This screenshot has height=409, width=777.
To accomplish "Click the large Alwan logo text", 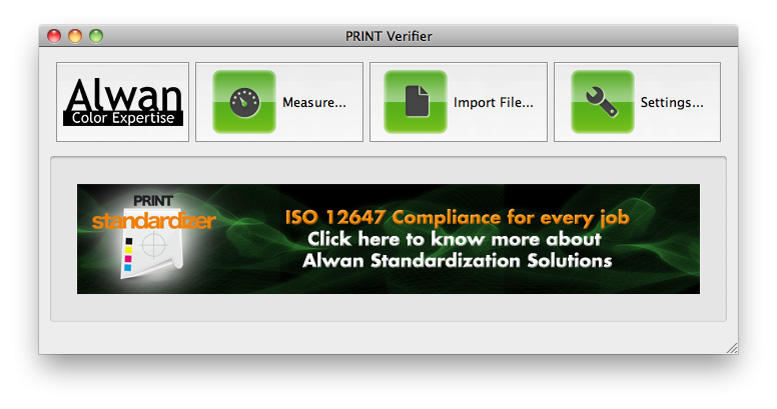I will (123, 95).
